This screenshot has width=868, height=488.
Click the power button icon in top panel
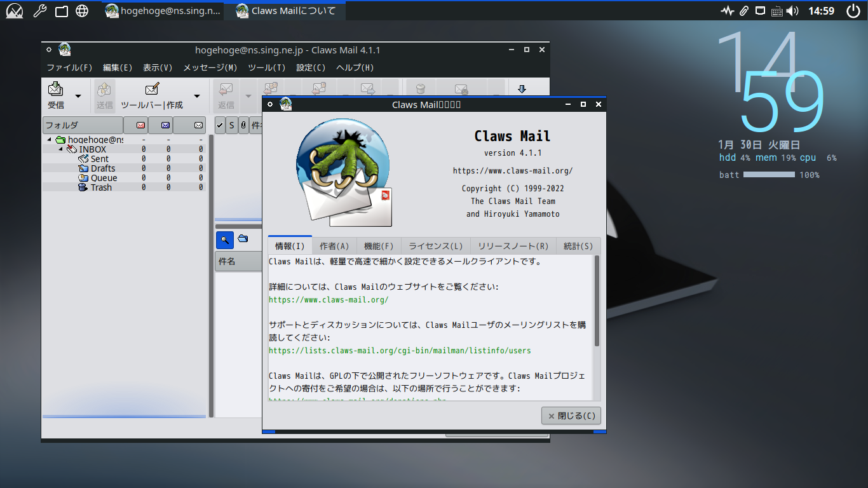point(853,11)
